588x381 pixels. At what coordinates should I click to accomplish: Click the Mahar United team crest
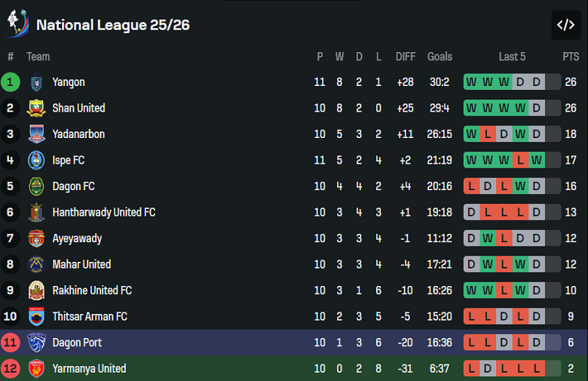pos(36,264)
